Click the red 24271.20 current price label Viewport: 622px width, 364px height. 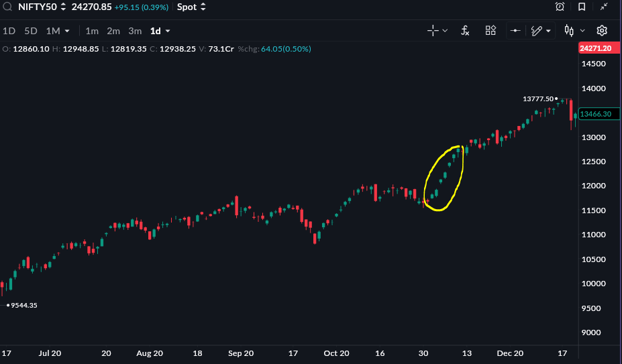599,48
